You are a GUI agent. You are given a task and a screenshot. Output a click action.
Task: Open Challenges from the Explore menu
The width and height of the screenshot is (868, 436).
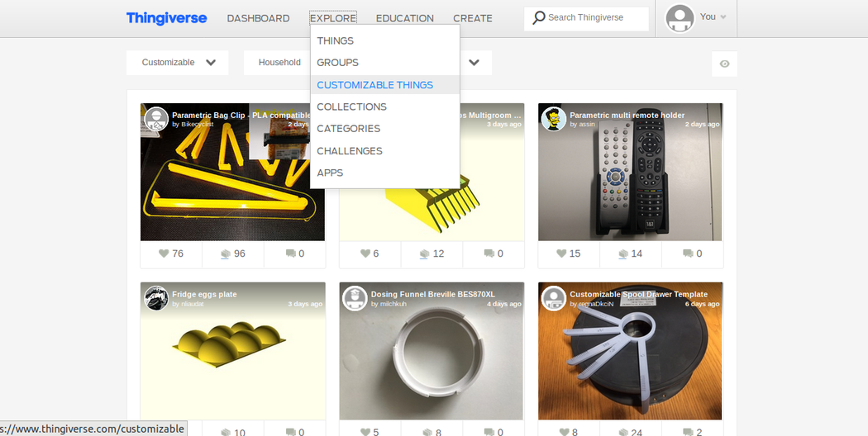[349, 151]
